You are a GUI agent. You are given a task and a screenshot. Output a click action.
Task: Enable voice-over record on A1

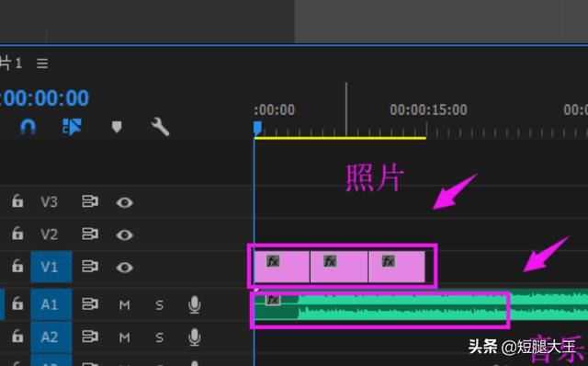[x=194, y=304]
